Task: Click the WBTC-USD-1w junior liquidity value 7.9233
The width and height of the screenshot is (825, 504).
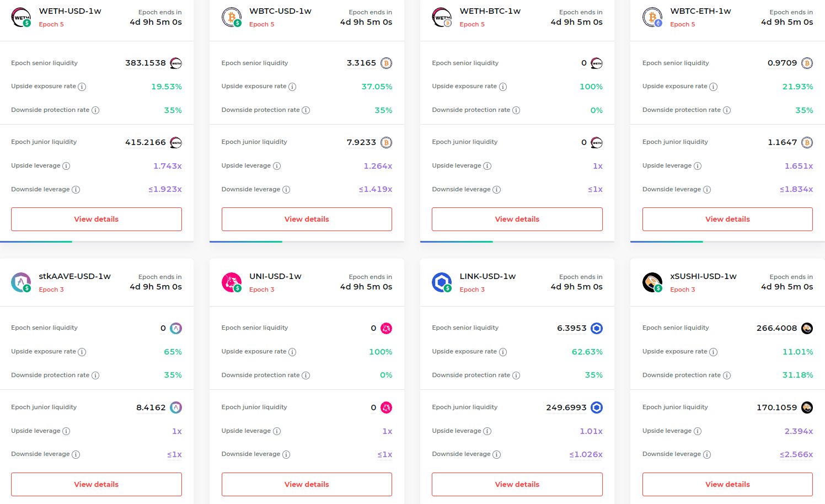Action: 361,142
